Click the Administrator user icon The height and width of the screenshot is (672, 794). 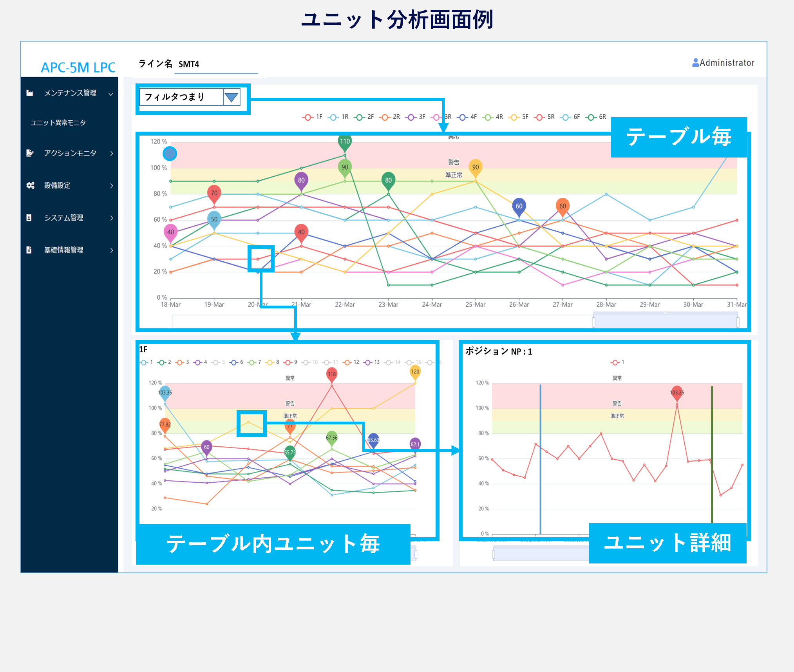point(695,63)
